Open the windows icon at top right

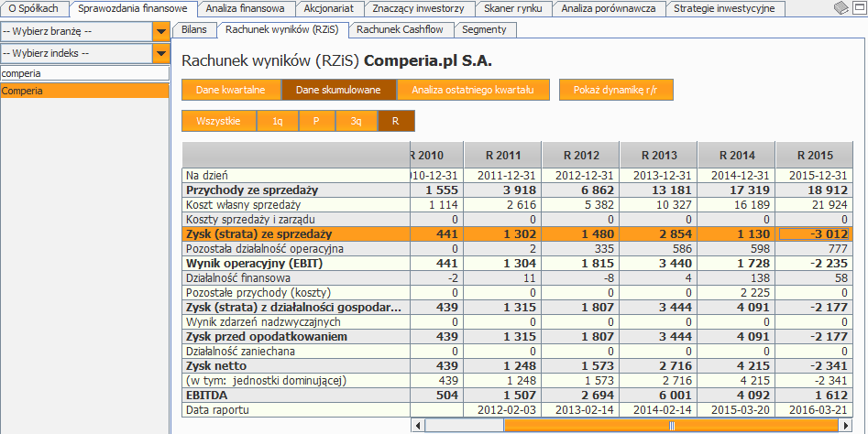pos(858,7)
